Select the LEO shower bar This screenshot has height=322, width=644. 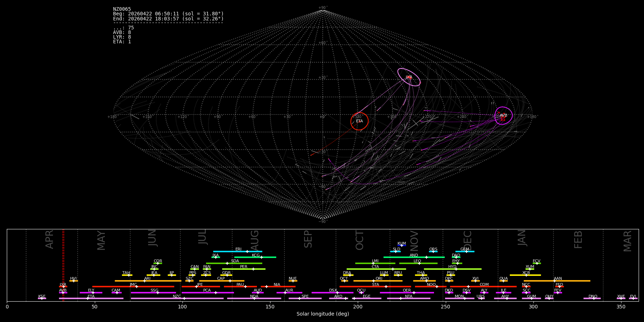(x=418, y=263)
